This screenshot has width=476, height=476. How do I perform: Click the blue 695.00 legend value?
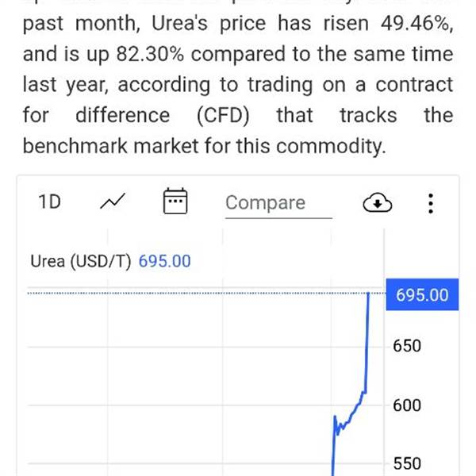164,261
